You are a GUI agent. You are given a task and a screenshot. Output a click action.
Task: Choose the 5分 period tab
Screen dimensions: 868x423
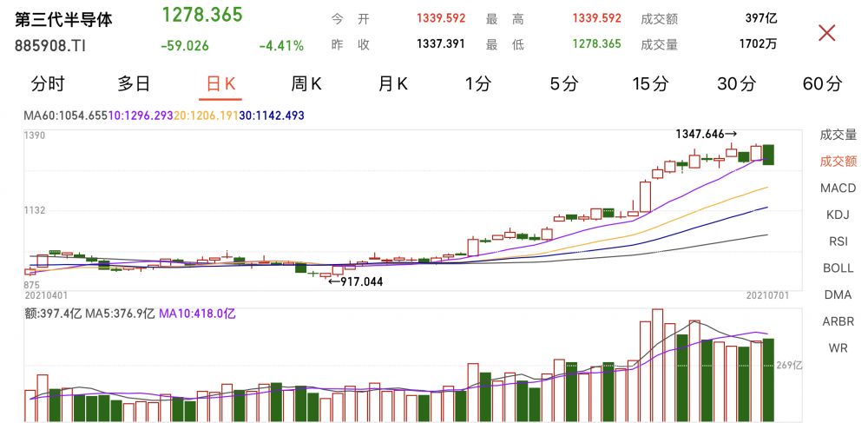coord(563,84)
